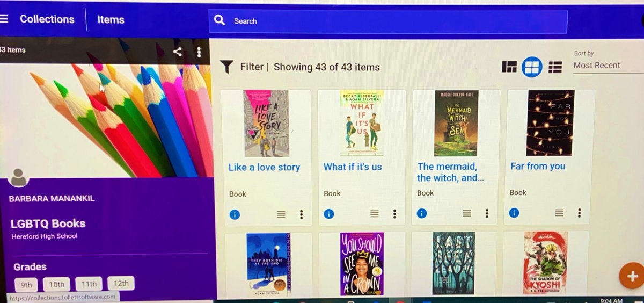Open more options for Far from you
This screenshot has height=303, width=644.
579,213
